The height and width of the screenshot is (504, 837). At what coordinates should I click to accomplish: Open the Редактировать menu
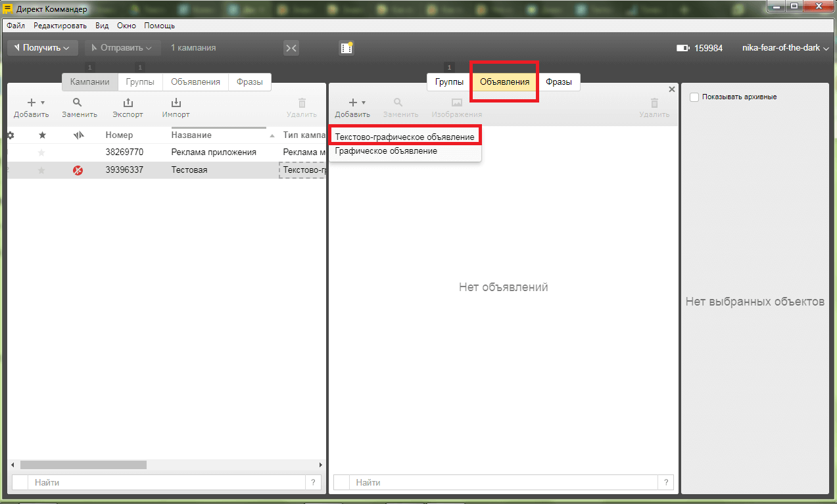point(60,26)
